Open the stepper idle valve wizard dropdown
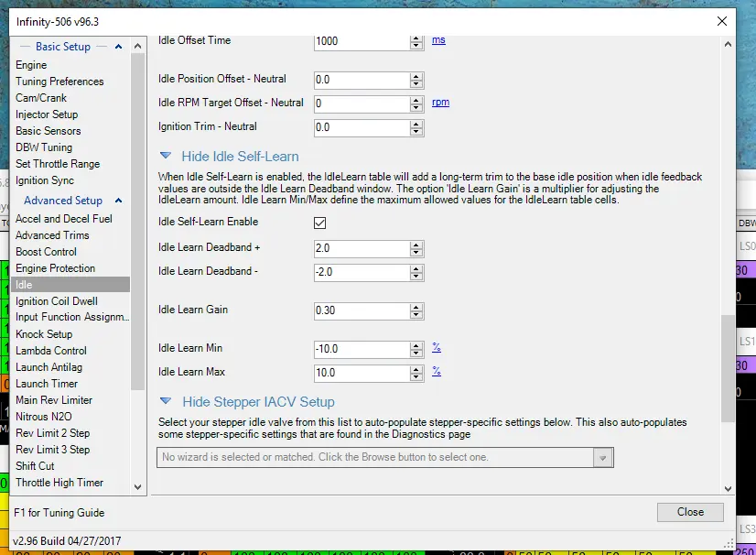 [x=602, y=458]
